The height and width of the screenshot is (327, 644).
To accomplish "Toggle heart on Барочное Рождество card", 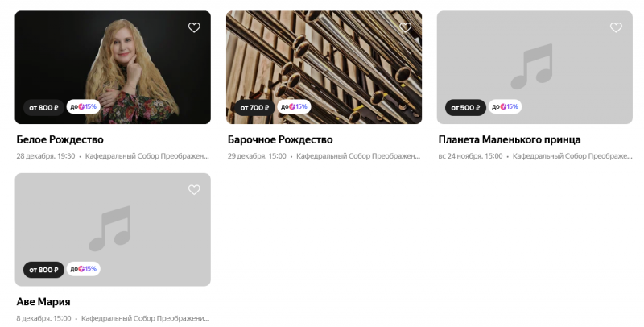I will point(406,27).
